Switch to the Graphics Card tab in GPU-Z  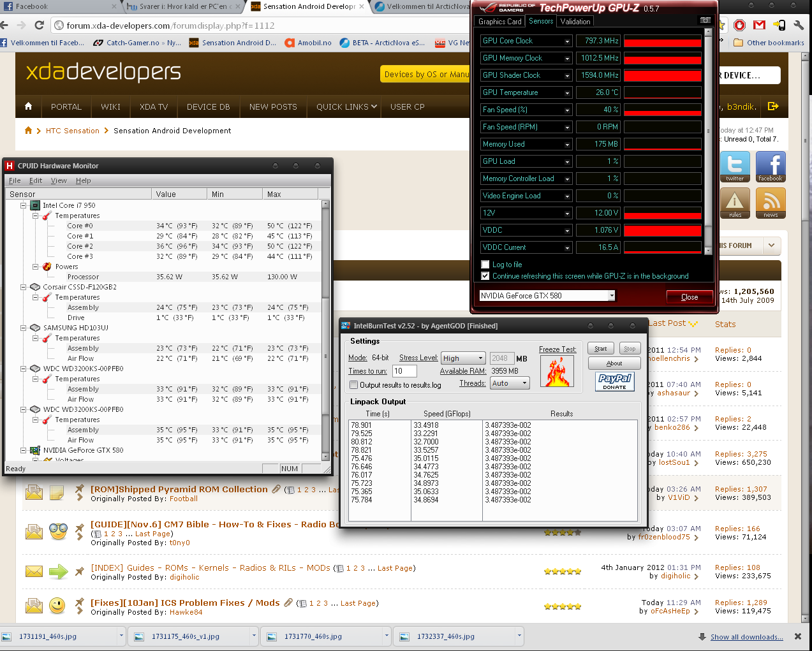click(x=500, y=21)
